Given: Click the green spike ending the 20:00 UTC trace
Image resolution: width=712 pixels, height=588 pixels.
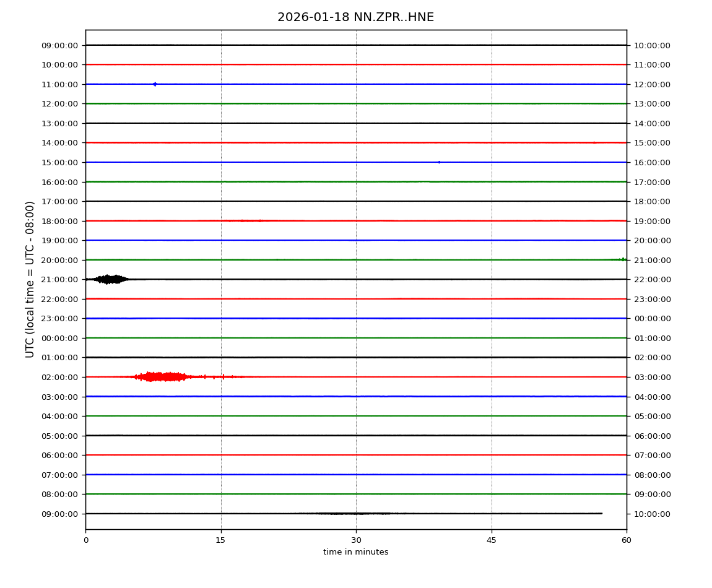Looking at the screenshot, I should tap(622, 259).
